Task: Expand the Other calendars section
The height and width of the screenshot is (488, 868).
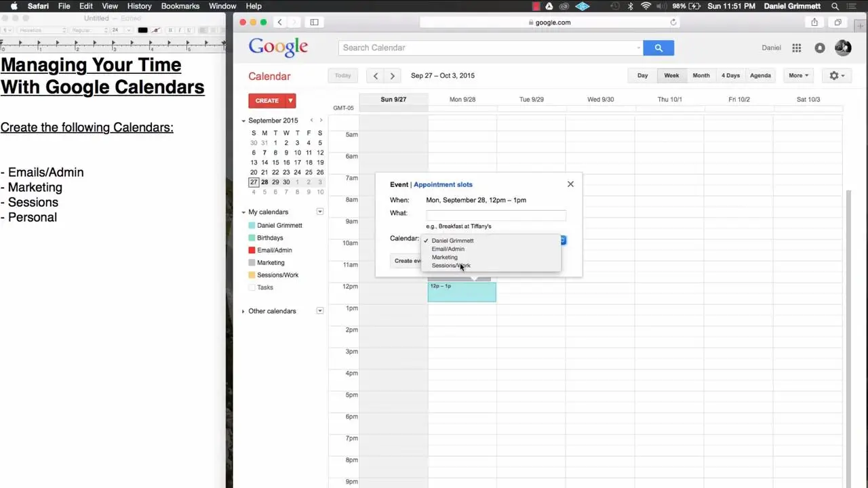Action: coord(243,311)
